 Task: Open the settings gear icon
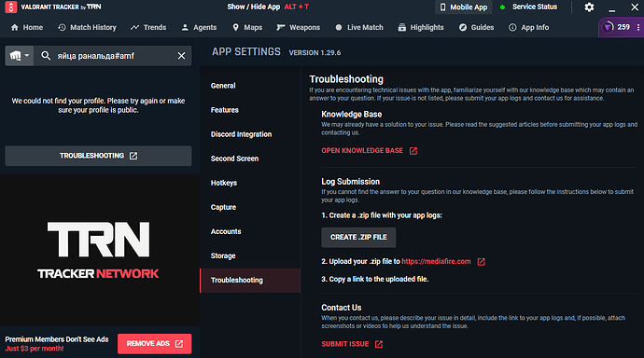click(x=589, y=7)
